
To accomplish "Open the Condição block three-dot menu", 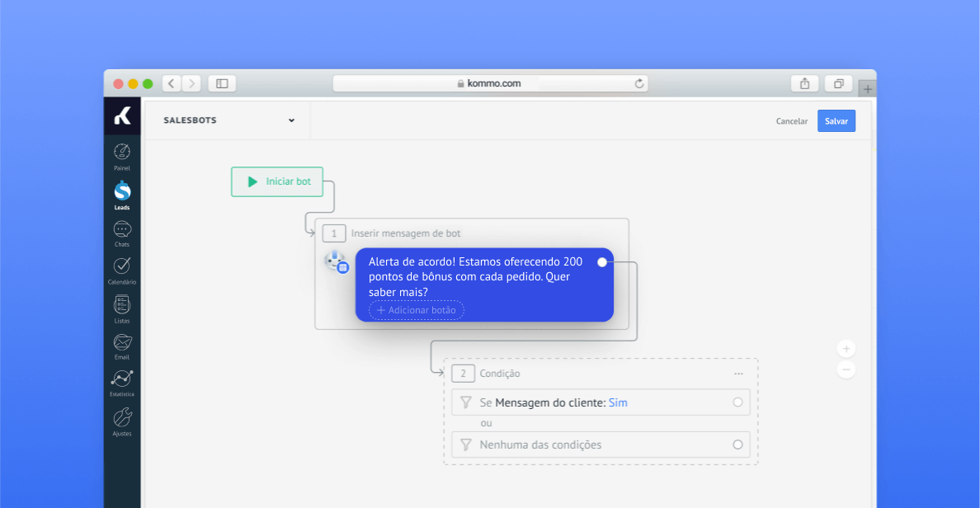I will pyautogui.click(x=738, y=374).
